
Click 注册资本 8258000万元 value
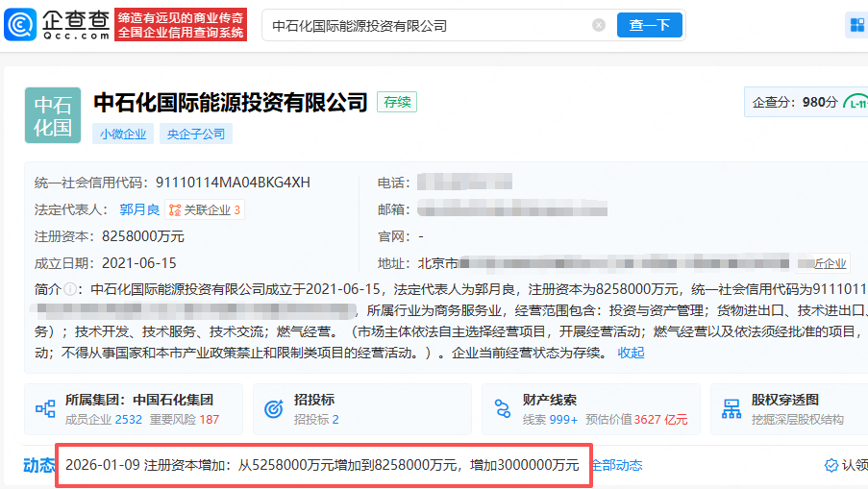tap(143, 236)
